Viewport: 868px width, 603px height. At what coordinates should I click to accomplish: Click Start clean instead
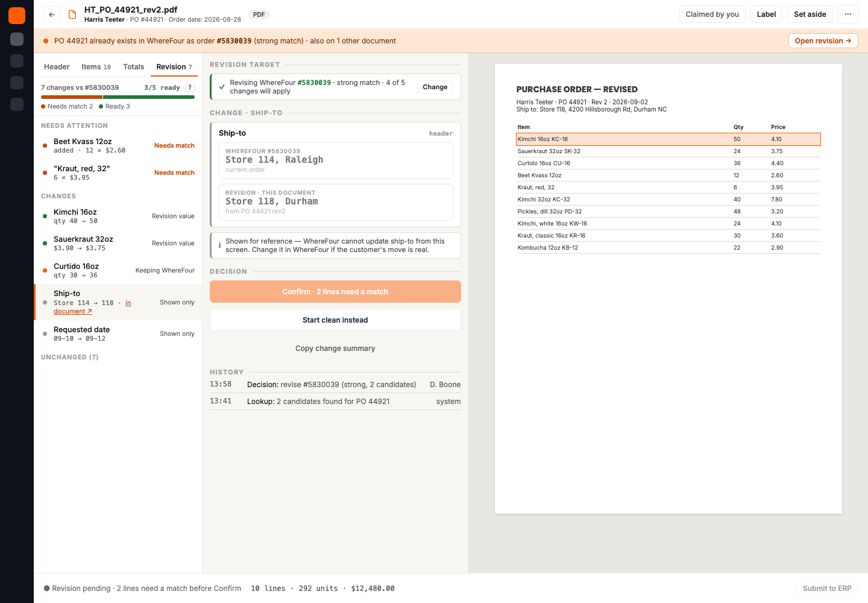point(335,320)
